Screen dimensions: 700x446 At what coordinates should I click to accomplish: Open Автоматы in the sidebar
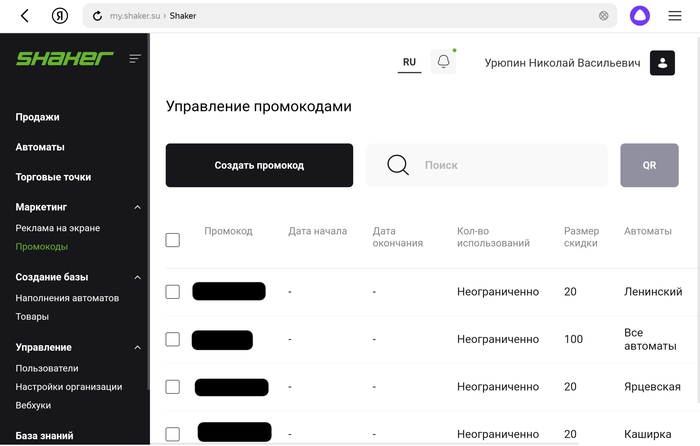(40, 147)
